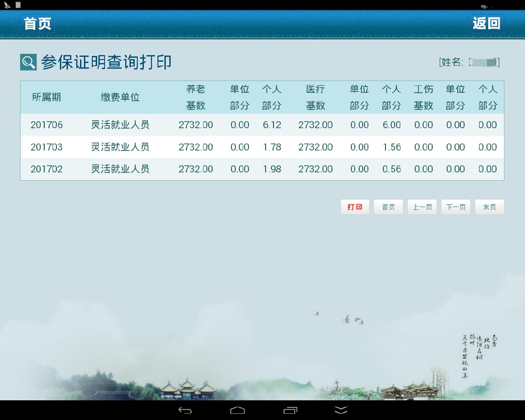Click the magnifier search icon beside title
Viewport: 525px width, 420px height.
point(28,62)
